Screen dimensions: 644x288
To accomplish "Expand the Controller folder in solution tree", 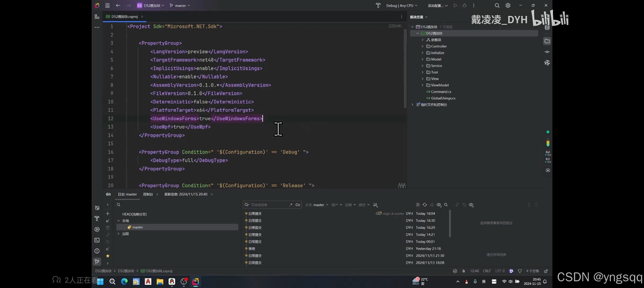I will pyautogui.click(x=423, y=46).
